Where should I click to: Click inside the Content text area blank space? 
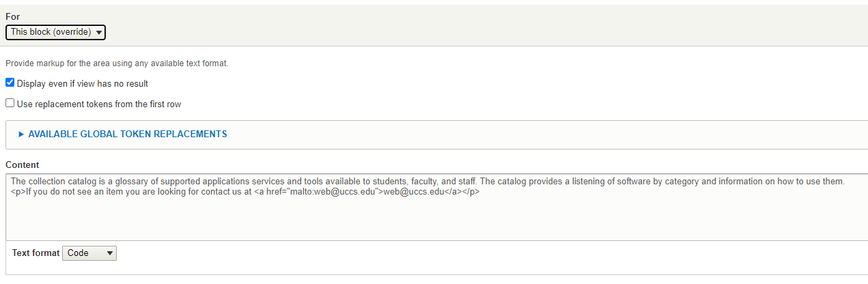coord(436,218)
